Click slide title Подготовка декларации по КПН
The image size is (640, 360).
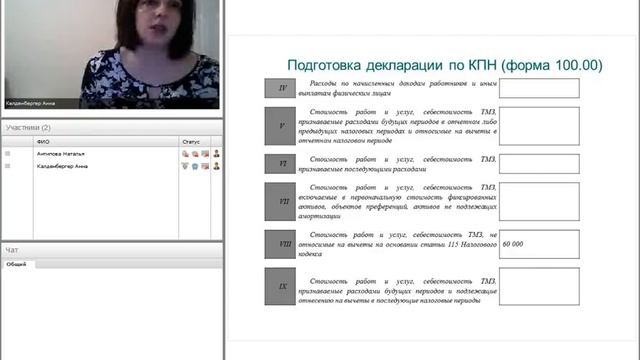tap(445, 65)
